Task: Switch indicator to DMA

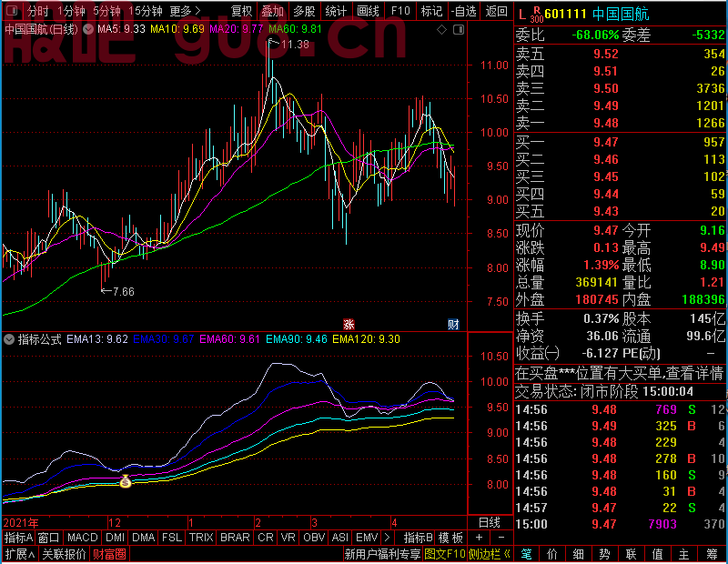Action: click(x=143, y=538)
